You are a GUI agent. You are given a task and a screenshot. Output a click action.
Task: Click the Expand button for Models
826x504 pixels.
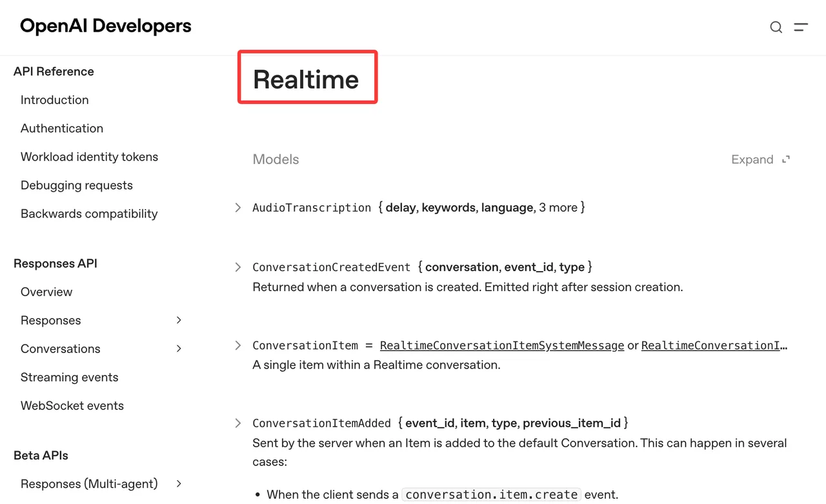(x=761, y=159)
